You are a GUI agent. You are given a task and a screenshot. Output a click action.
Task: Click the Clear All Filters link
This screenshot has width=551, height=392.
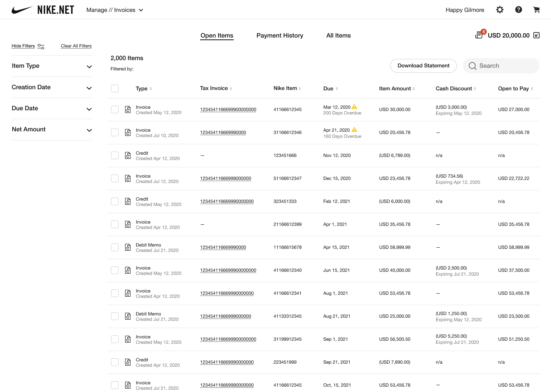[76, 46]
